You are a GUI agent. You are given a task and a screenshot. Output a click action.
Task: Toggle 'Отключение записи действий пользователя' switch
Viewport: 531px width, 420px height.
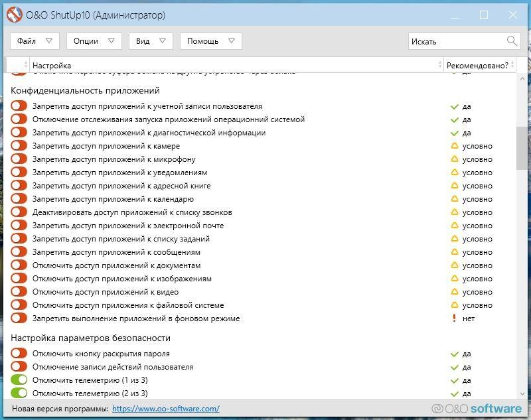19,366
